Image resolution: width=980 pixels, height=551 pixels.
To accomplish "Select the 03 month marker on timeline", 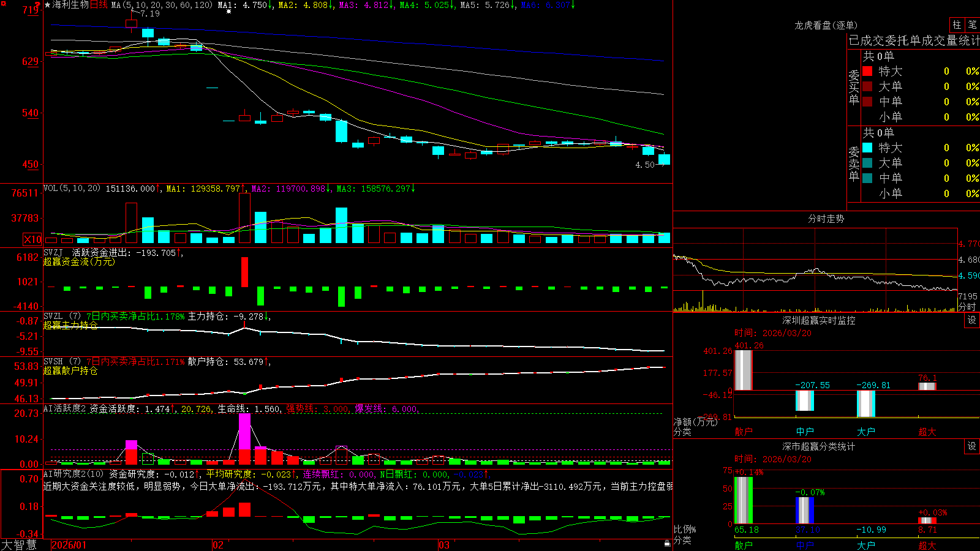I will pos(444,544).
